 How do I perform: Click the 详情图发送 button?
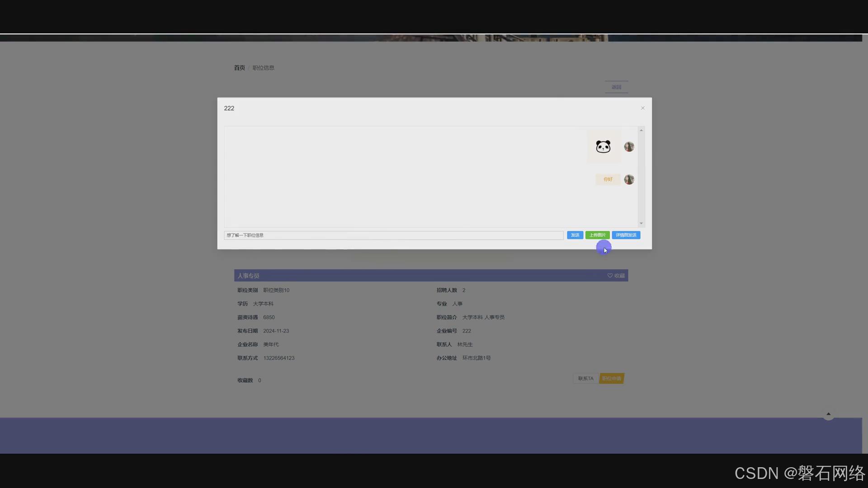point(626,235)
